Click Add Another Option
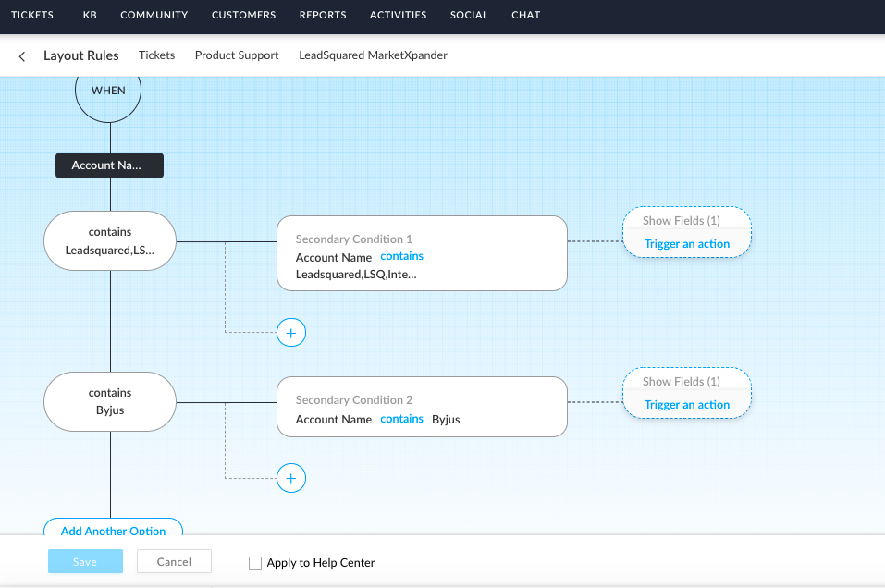Viewport: 885px width, 588px height. [113, 531]
